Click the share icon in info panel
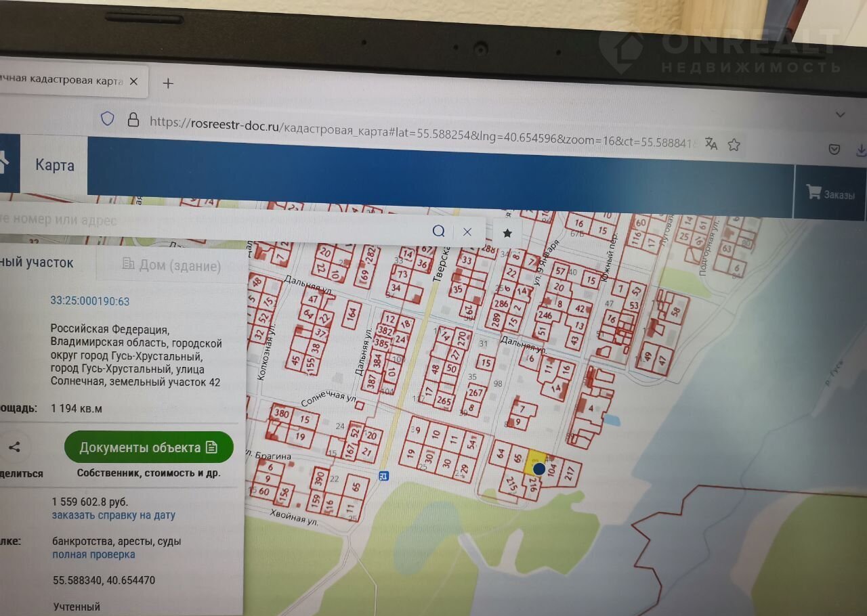The height and width of the screenshot is (616, 867). pos(15,447)
